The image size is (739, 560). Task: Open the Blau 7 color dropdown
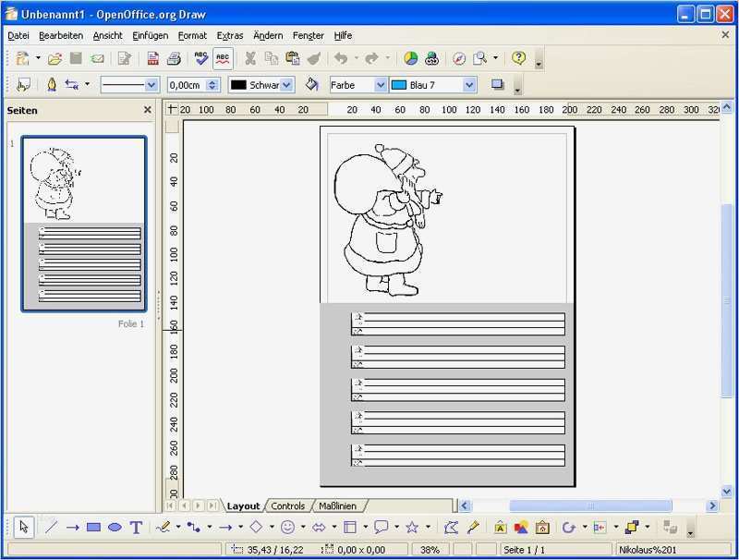tap(466, 84)
